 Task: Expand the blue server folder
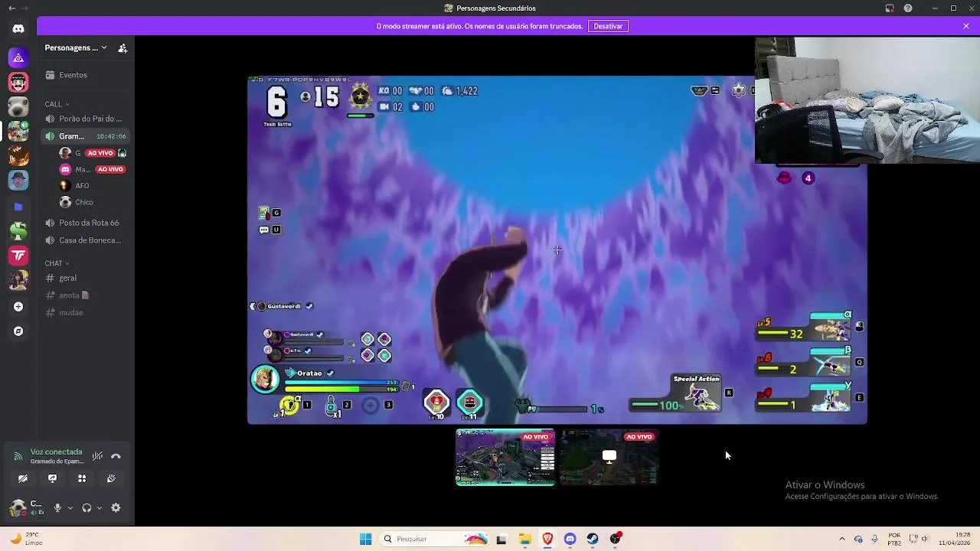pos(18,206)
